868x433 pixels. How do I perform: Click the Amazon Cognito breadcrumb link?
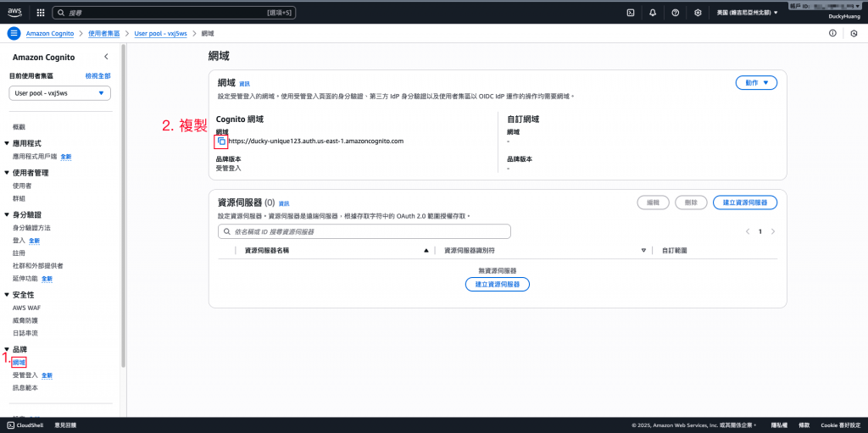50,33
